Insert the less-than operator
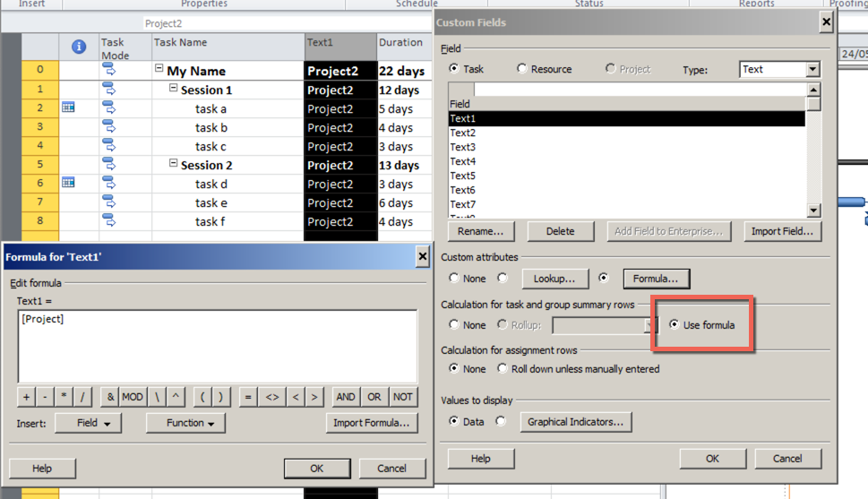 point(296,397)
